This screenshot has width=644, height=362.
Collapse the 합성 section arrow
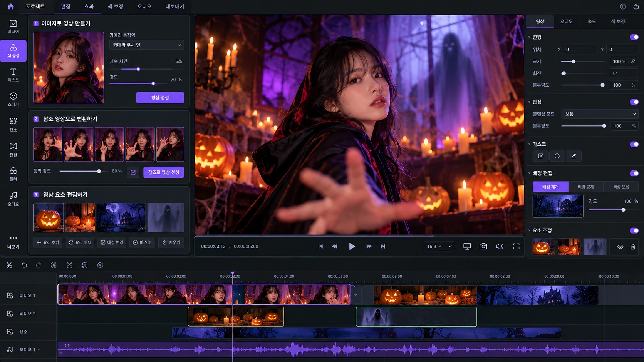point(529,102)
